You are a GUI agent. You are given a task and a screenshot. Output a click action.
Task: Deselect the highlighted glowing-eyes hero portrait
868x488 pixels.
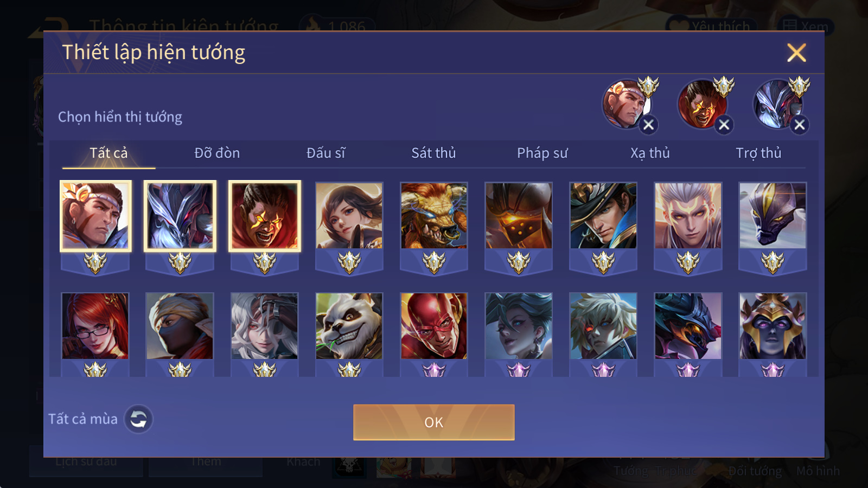(265, 216)
